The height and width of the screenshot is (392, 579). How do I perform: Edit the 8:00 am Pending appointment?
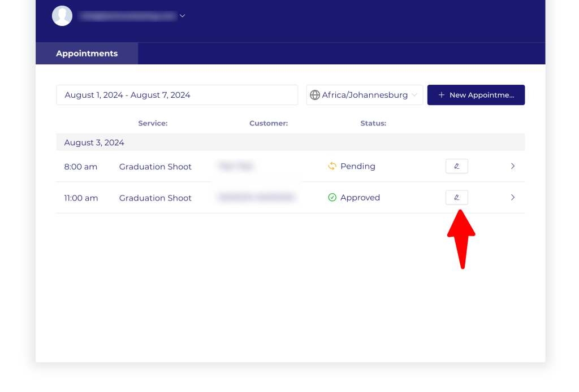click(456, 166)
